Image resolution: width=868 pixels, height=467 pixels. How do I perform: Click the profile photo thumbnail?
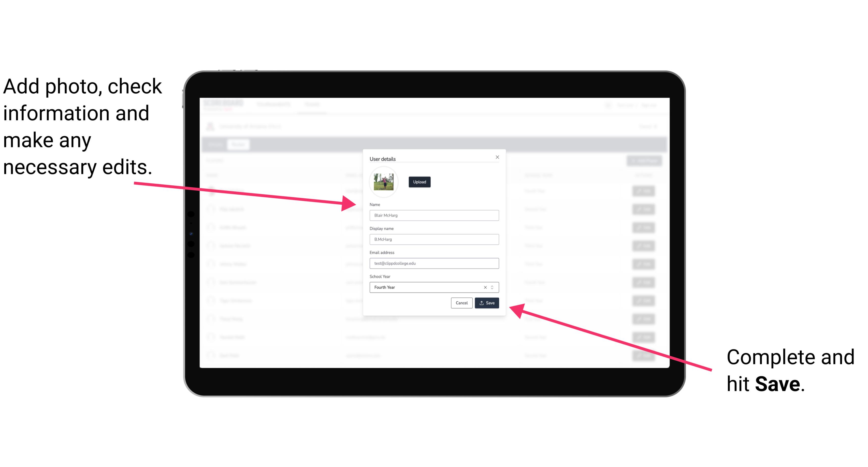[x=384, y=182]
